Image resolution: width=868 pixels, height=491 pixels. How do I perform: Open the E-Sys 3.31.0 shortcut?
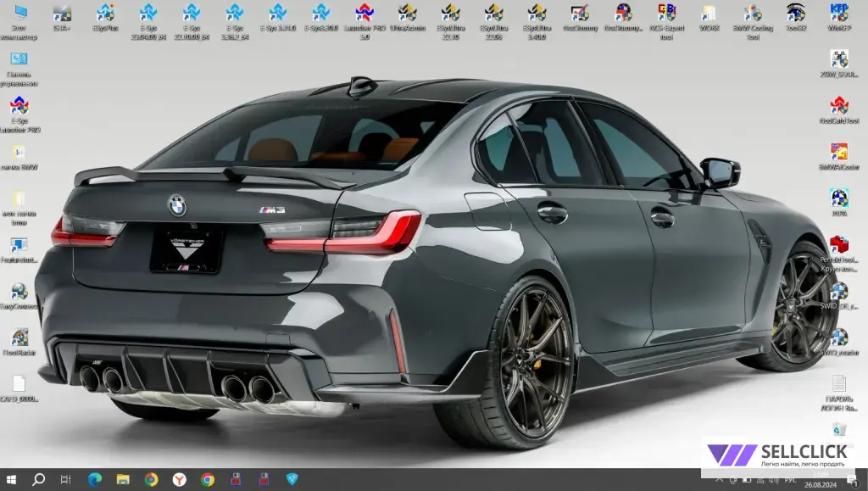click(278, 17)
